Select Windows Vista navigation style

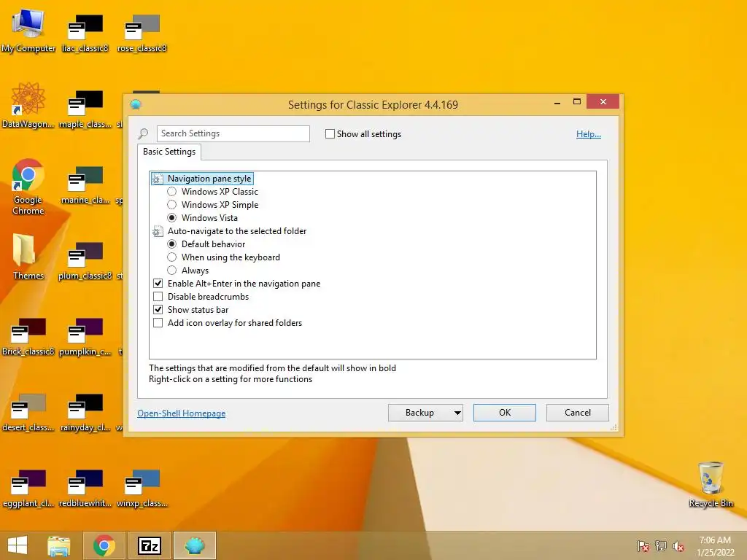tap(172, 217)
